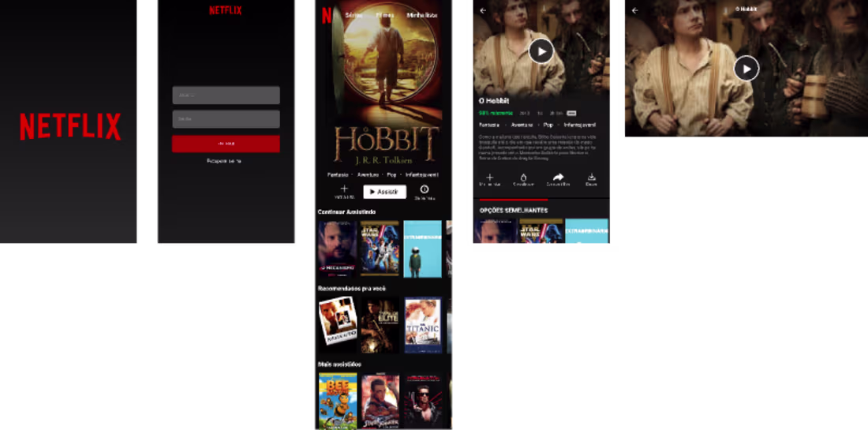Viewport: 868px width, 430px height.
Task: Select the Pop genre on detail screen
Action: (548, 125)
